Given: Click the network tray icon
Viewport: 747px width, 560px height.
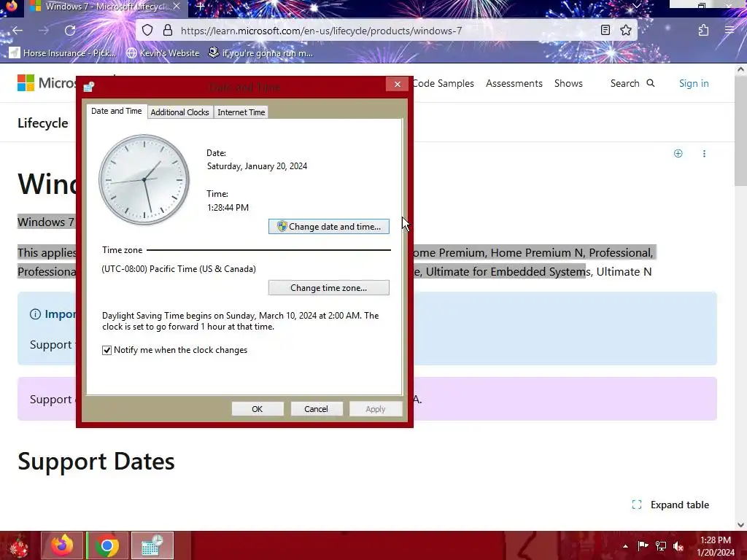Looking at the screenshot, I should click(x=661, y=545).
